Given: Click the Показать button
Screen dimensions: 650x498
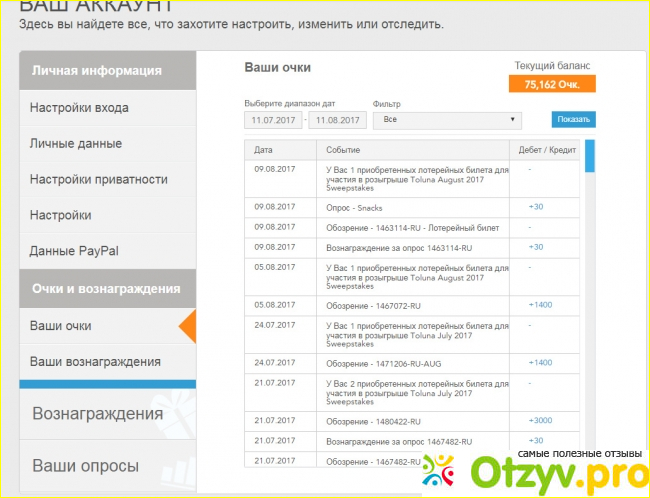Looking at the screenshot, I should [573, 120].
